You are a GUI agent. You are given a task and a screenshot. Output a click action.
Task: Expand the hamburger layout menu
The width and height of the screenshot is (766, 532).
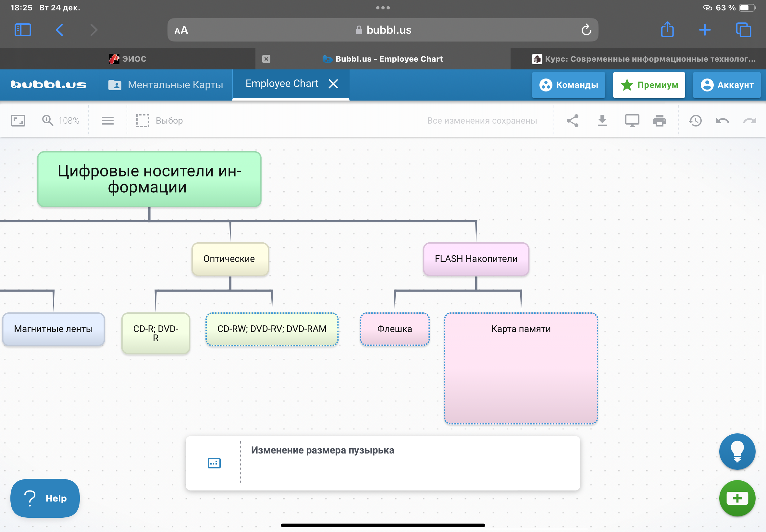tap(107, 120)
